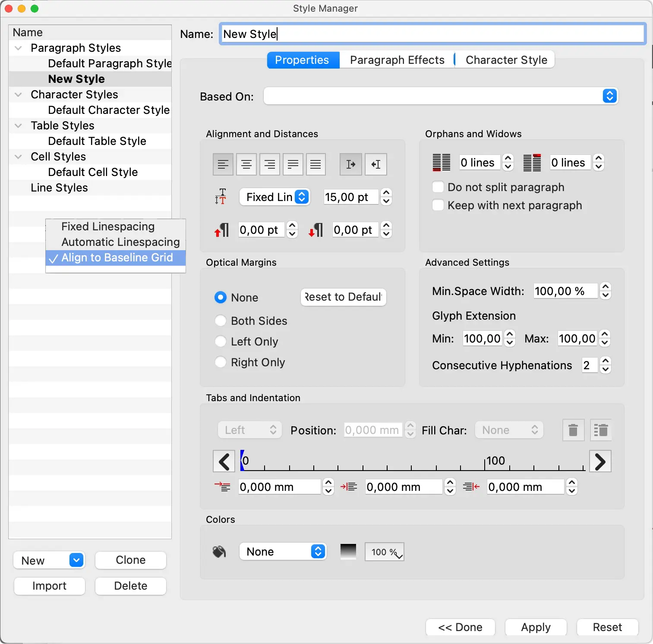Set right-to-left text direction icon
Screen dimensions: 653x644
click(375, 164)
